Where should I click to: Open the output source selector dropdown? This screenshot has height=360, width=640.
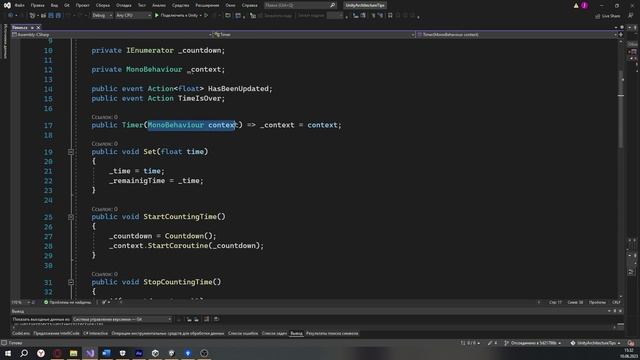pos(122,319)
